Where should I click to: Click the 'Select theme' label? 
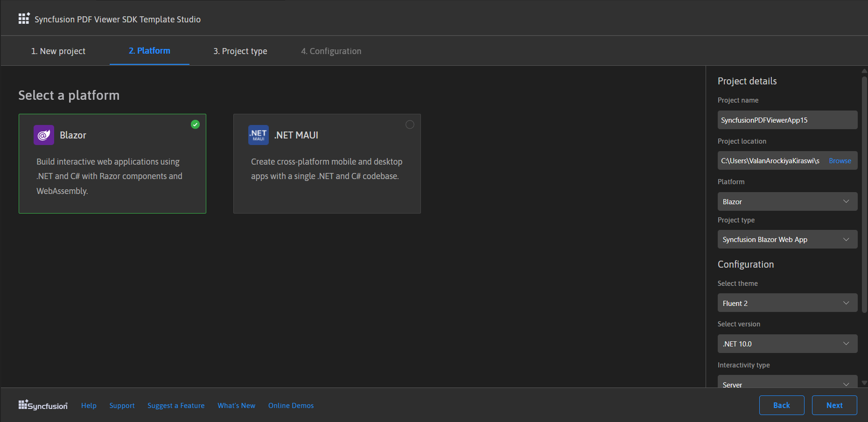coord(738,284)
